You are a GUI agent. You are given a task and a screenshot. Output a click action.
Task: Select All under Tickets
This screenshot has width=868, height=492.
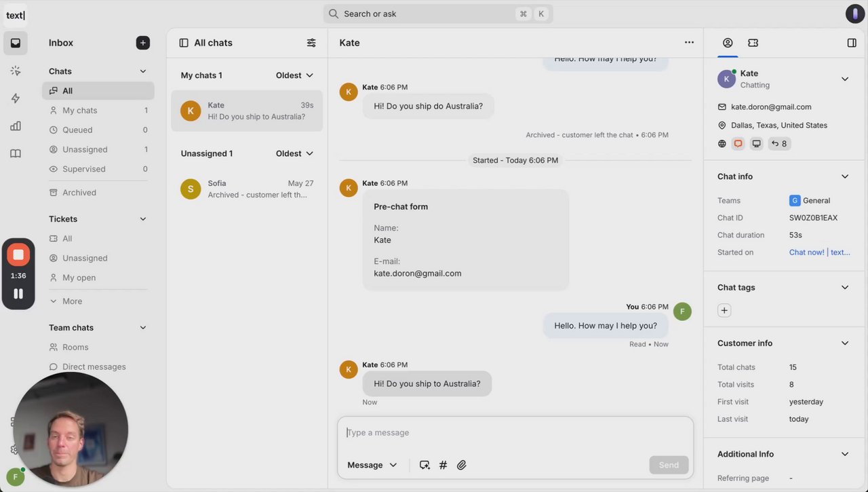(98, 239)
